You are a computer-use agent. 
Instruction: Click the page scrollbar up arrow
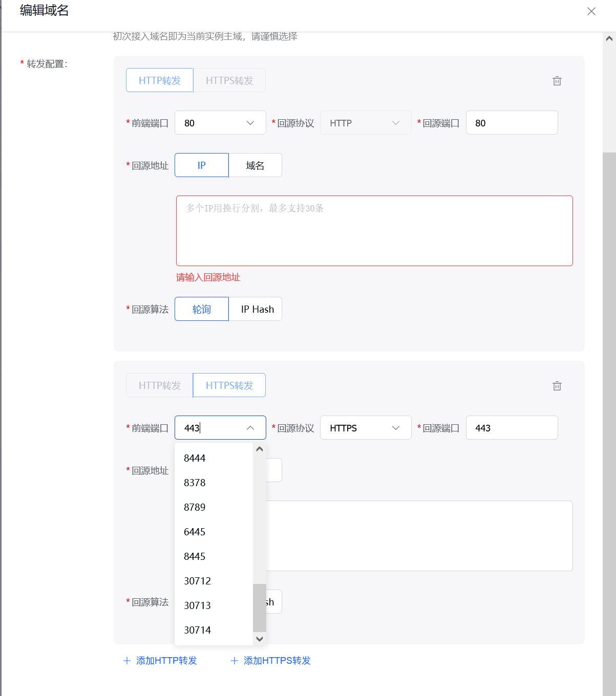coord(609,39)
